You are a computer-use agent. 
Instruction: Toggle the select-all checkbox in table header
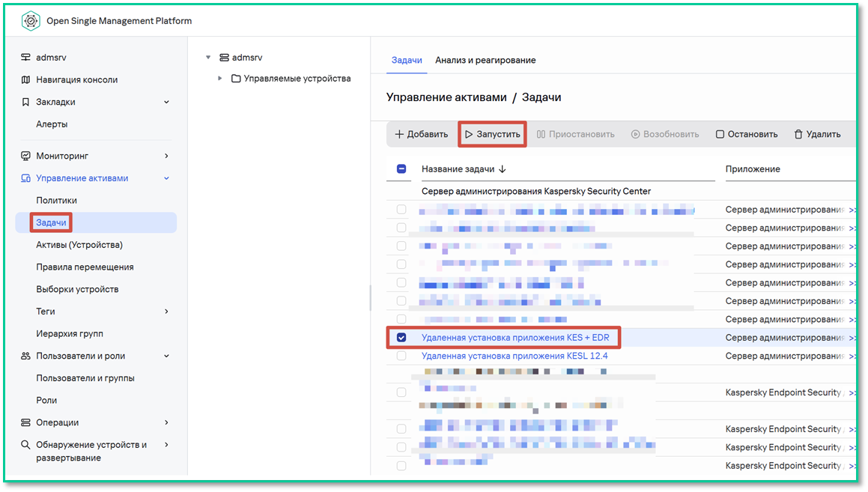click(401, 168)
